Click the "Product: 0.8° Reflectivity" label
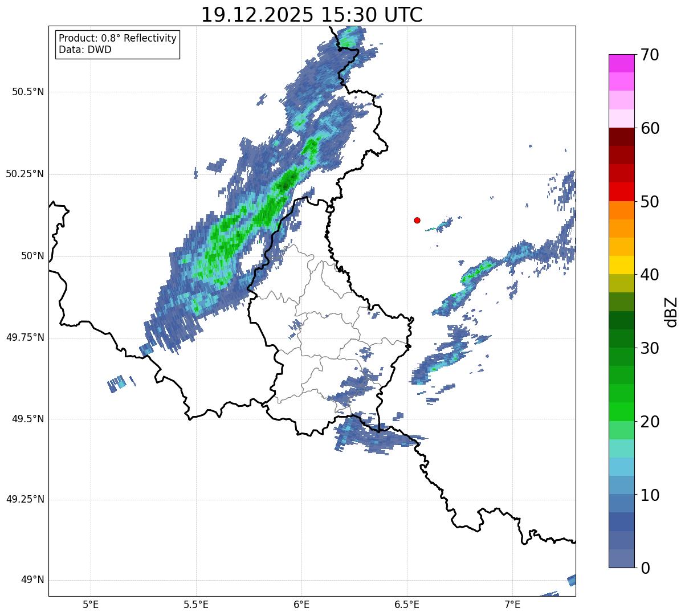The width and height of the screenshot is (685, 616). pyautogui.click(x=118, y=38)
